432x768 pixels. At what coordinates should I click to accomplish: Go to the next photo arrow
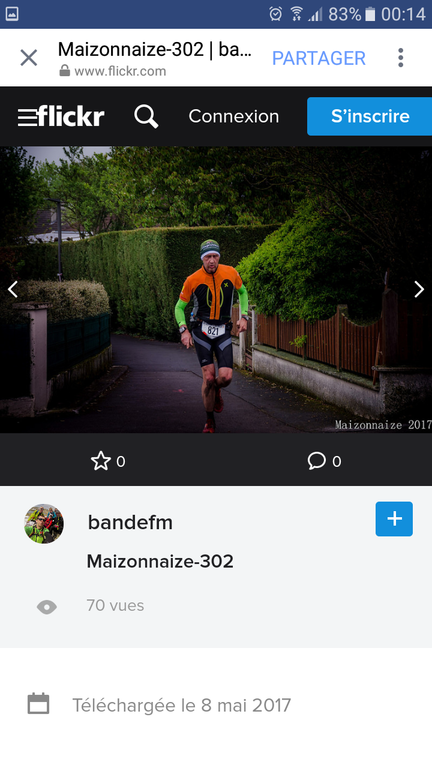pyautogui.click(x=419, y=289)
